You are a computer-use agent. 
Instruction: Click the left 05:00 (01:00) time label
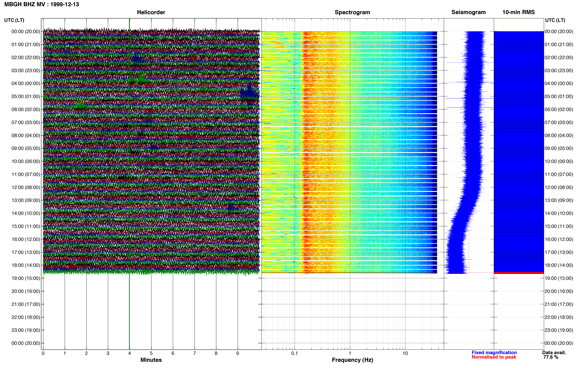[26, 96]
